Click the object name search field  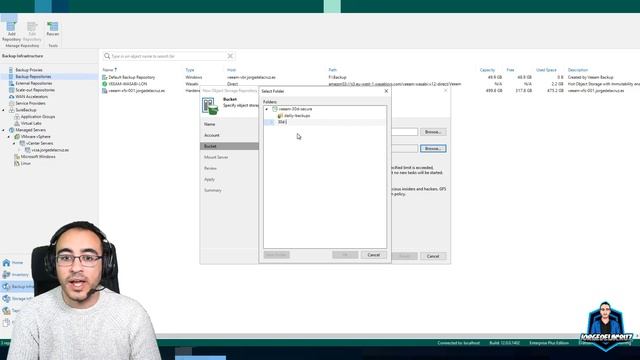pos(168,56)
